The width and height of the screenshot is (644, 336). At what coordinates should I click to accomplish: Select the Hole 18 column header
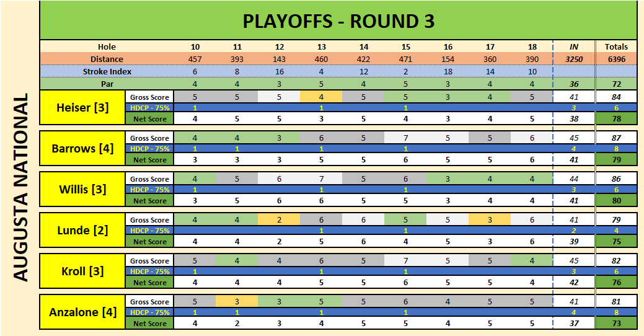pos(532,46)
